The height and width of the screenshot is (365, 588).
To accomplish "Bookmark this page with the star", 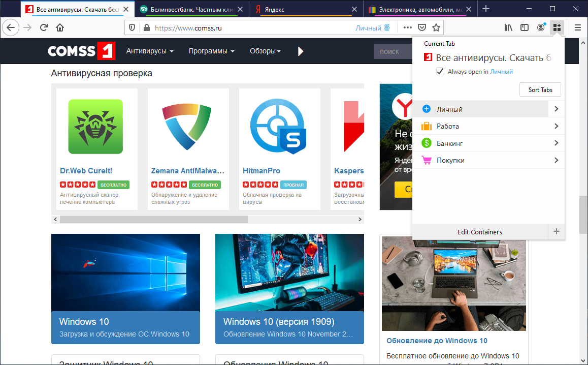I will (436, 27).
